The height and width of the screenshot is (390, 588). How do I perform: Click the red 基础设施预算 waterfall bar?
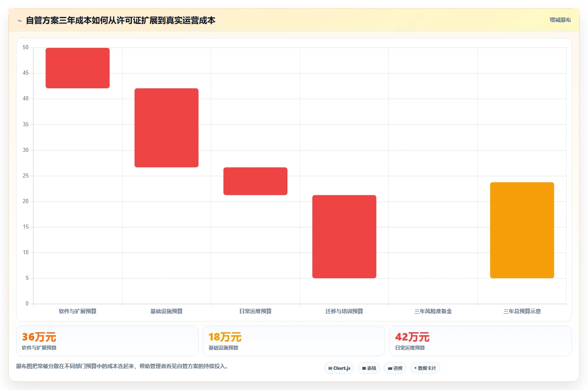tap(167, 128)
